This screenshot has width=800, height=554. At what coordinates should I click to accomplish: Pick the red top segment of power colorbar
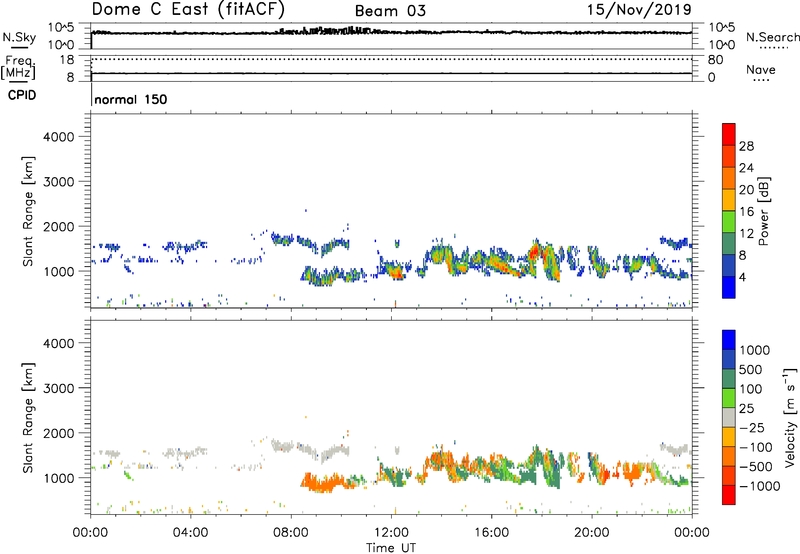point(729,134)
